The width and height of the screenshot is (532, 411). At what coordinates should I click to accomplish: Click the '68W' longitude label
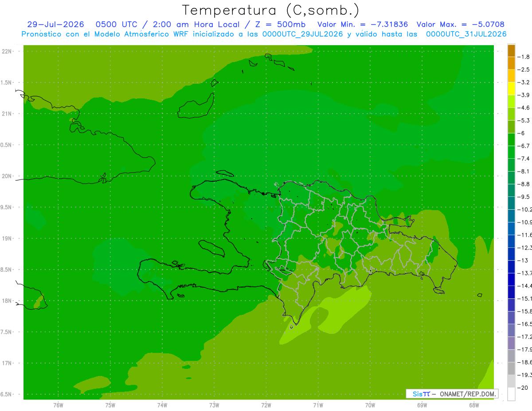474,405
